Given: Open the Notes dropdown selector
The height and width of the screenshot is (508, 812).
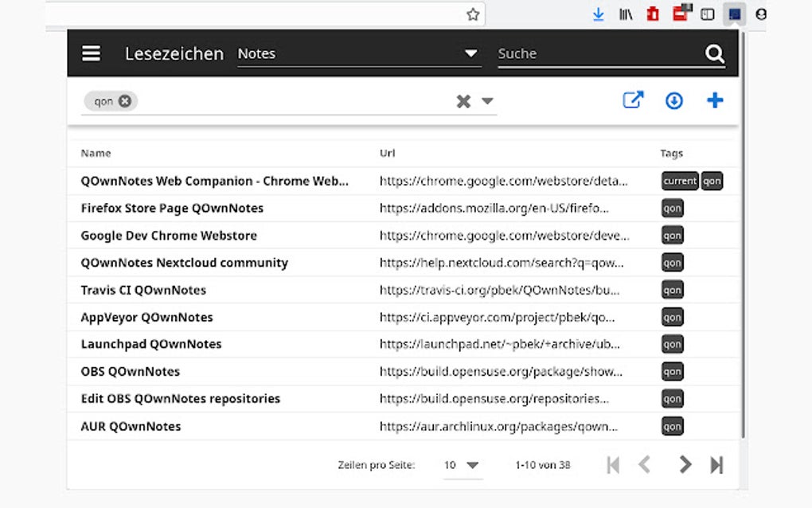Looking at the screenshot, I should coord(358,53).
